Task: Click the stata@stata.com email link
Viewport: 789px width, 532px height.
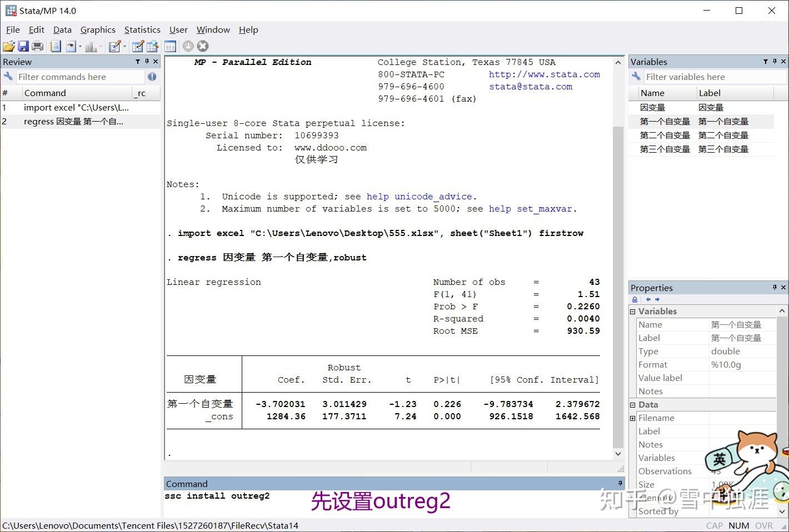Action: pyautogui.click(x=531, y=87)
